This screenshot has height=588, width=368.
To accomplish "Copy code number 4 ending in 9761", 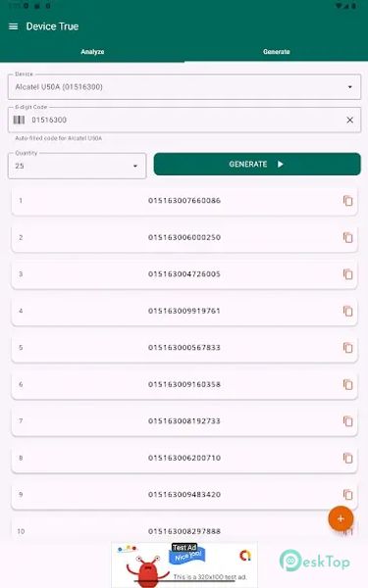I will coord(347,311).
